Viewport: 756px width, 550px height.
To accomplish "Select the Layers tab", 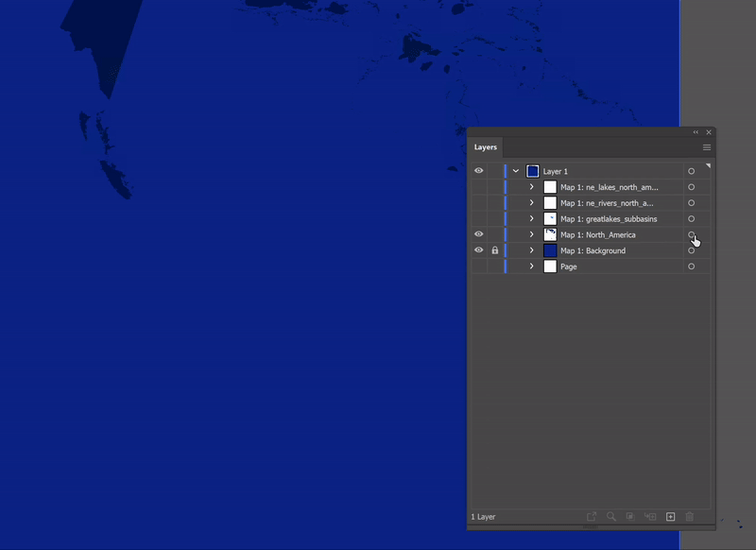I will (x=485, y=147).
